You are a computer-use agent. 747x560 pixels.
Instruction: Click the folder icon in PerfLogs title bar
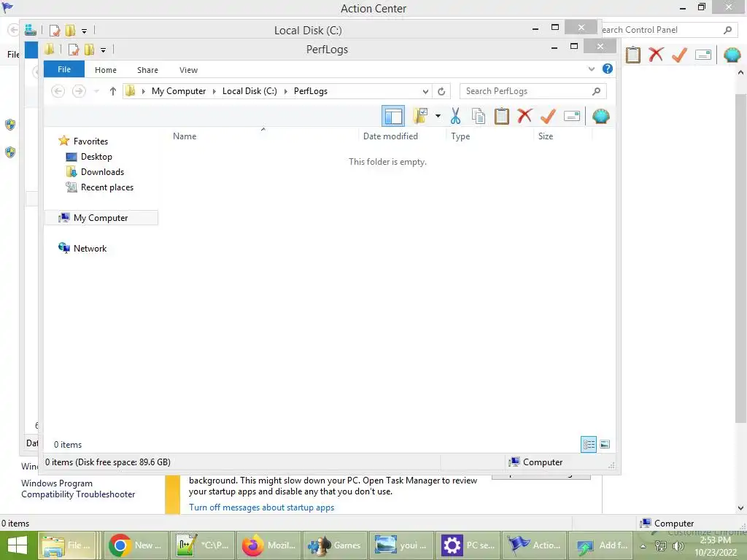tap(49, 49)
